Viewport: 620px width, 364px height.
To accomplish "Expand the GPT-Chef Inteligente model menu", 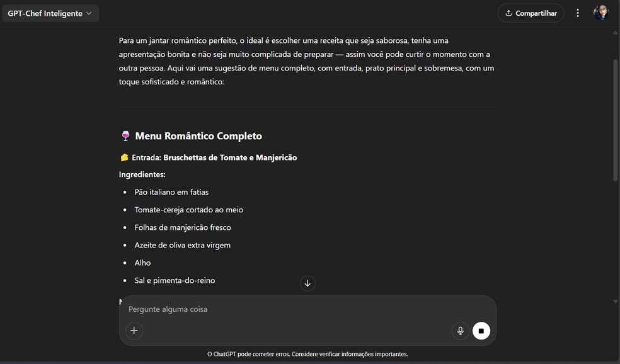I will [50, 13].
